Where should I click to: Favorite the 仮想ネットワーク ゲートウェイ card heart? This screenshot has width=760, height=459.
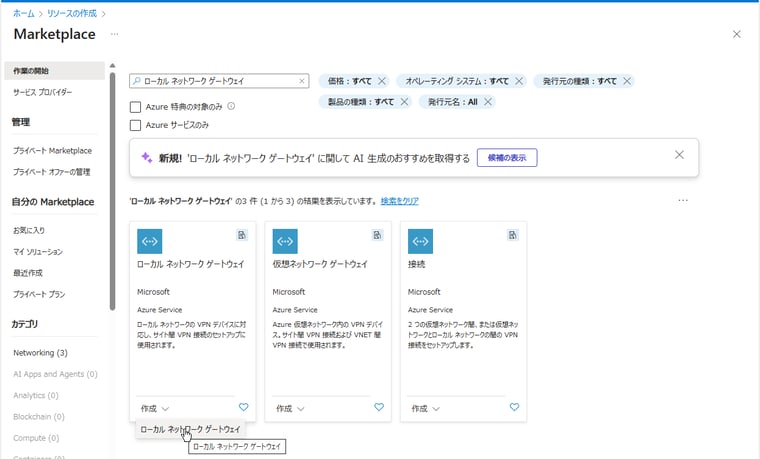click(x=379, y=407)
